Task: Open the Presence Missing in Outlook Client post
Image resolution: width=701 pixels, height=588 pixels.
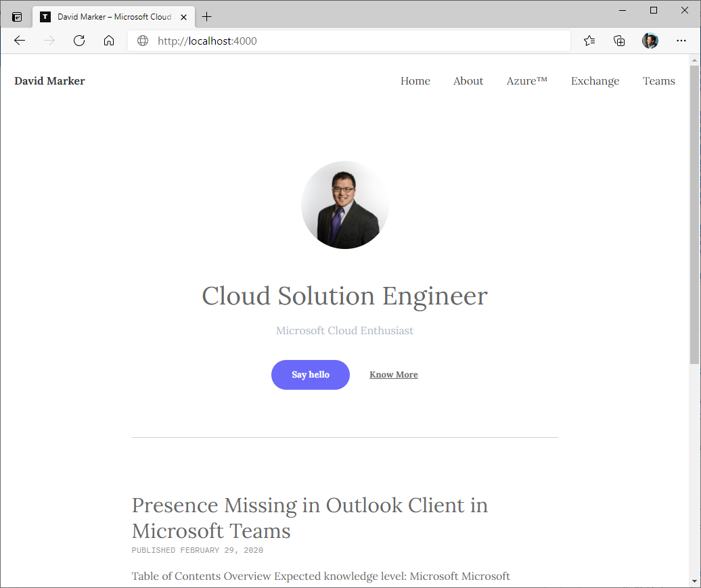Action: point(310,518)
